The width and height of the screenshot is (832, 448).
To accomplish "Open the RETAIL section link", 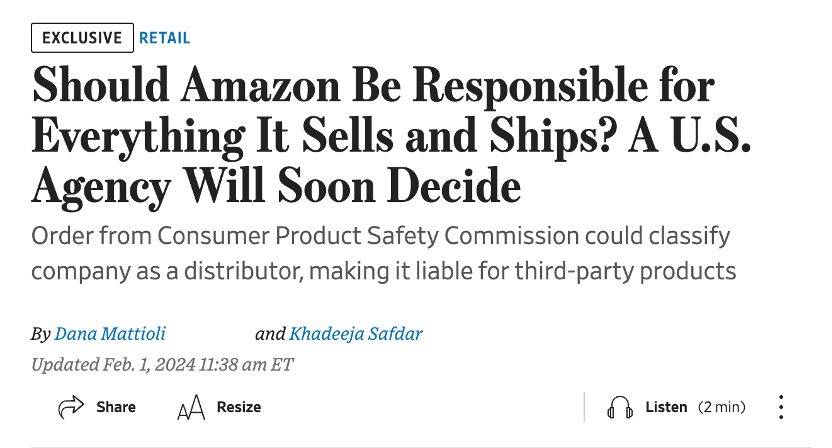I will click(x=164, y=38).
